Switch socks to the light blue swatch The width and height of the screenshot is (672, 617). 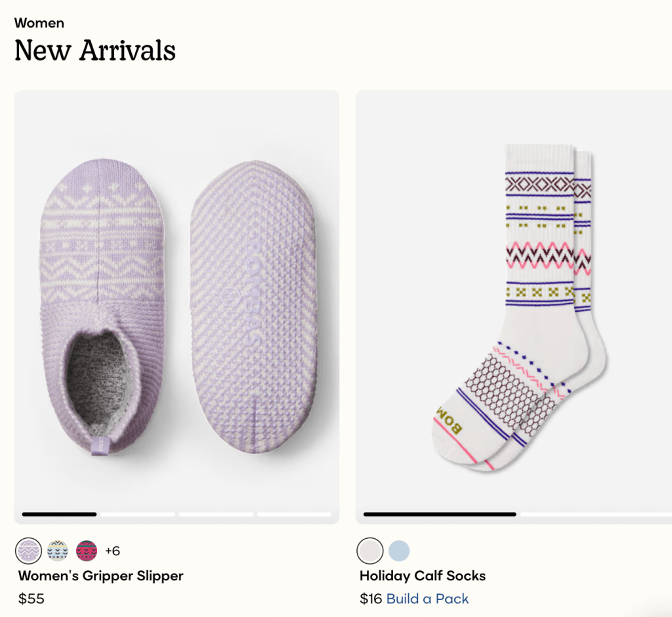[399, 551]
